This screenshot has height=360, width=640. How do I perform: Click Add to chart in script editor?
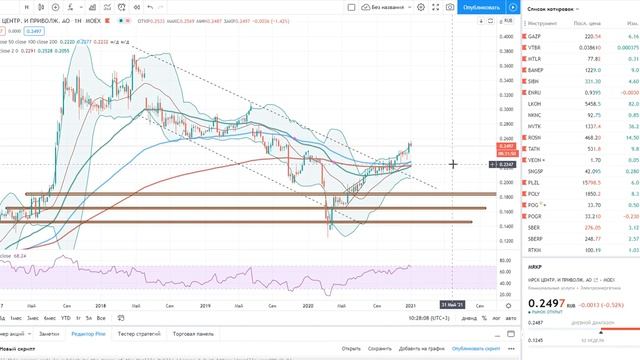pos(422,349)
